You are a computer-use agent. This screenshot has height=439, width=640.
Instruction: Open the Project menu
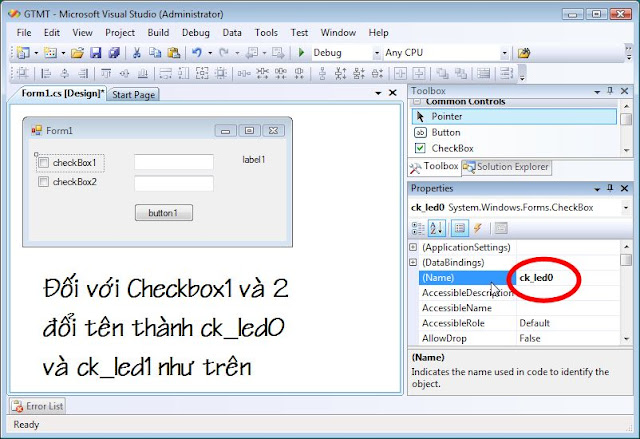point(120,33)
